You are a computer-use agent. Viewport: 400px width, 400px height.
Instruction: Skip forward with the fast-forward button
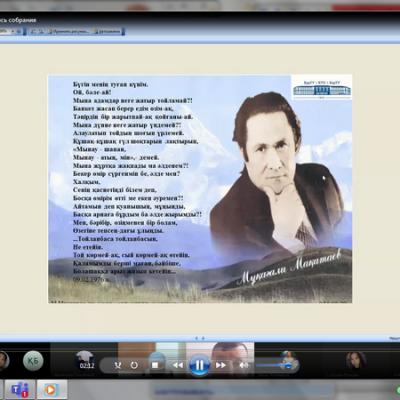pyautogui.click(x=221, y=365)
